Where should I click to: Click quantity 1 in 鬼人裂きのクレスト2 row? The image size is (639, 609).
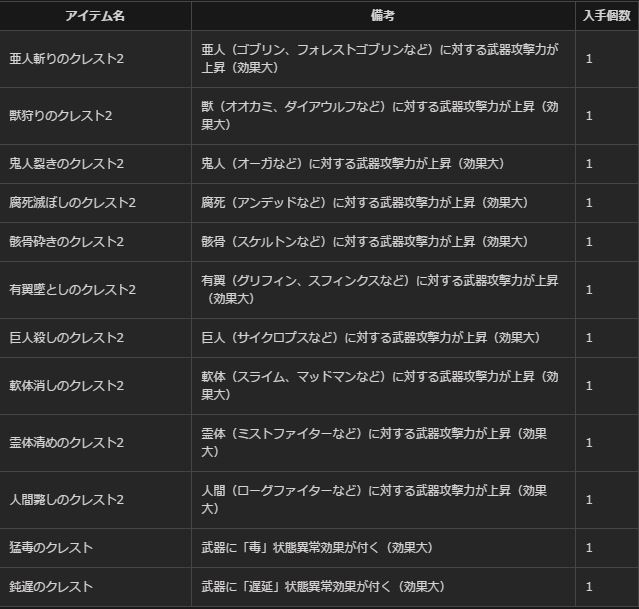click(x=589, y=164)
